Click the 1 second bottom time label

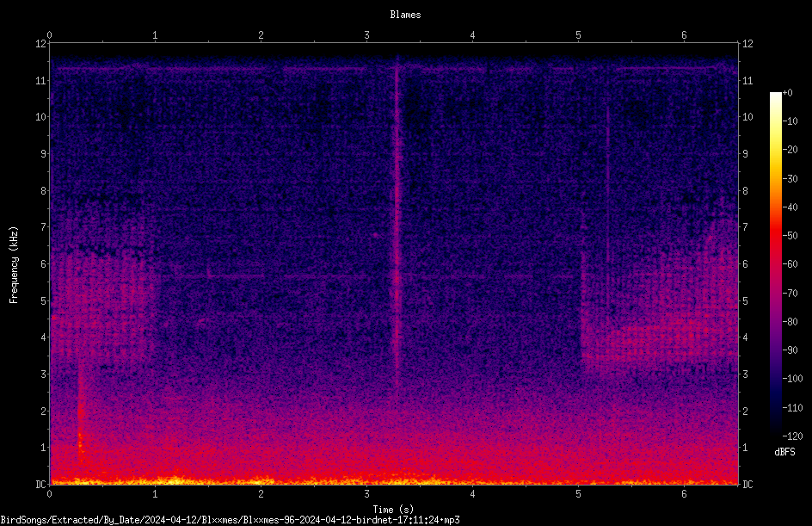click(155, 494)
